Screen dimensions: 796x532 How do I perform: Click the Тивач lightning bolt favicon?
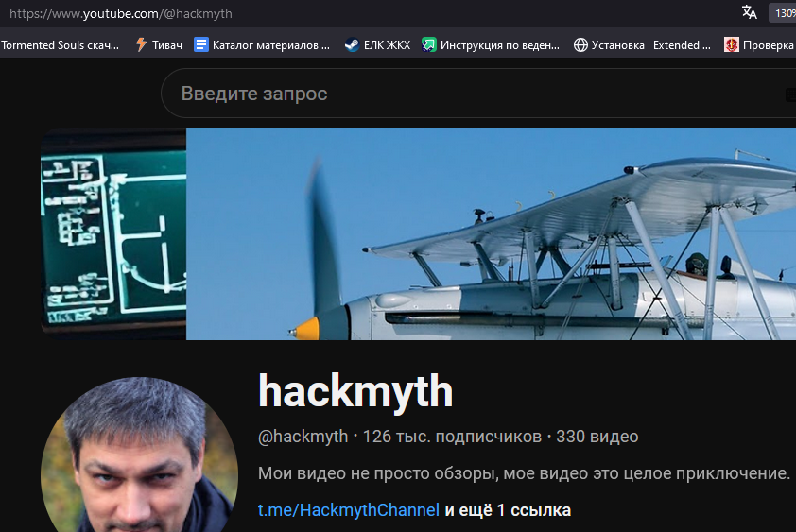141,45
